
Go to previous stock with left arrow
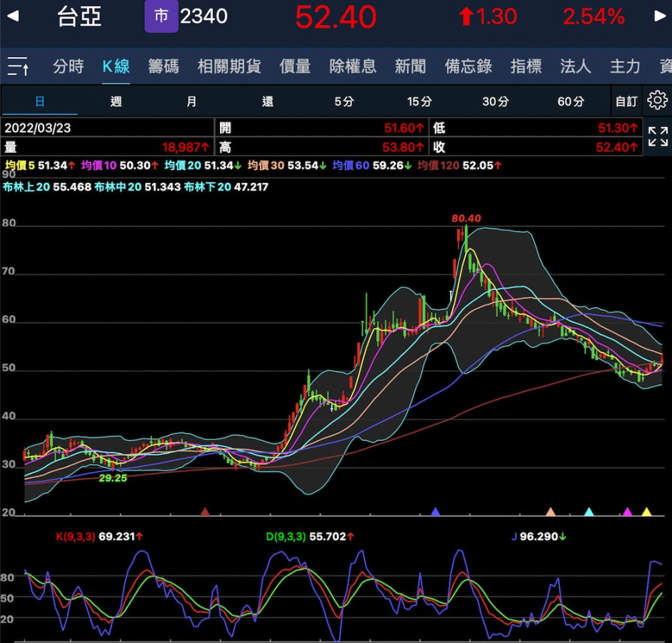[12, 16]
